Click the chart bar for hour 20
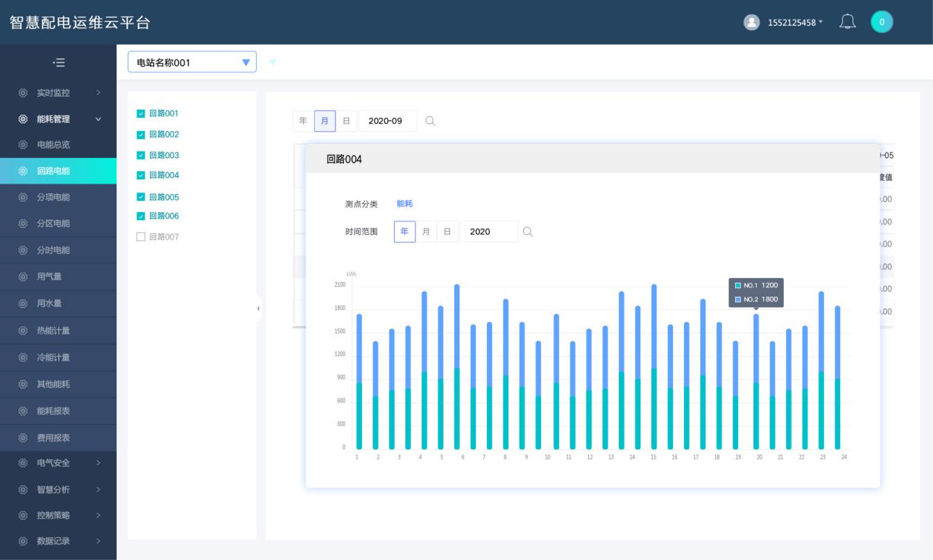The image size is (933, 560). pos(756,382)
